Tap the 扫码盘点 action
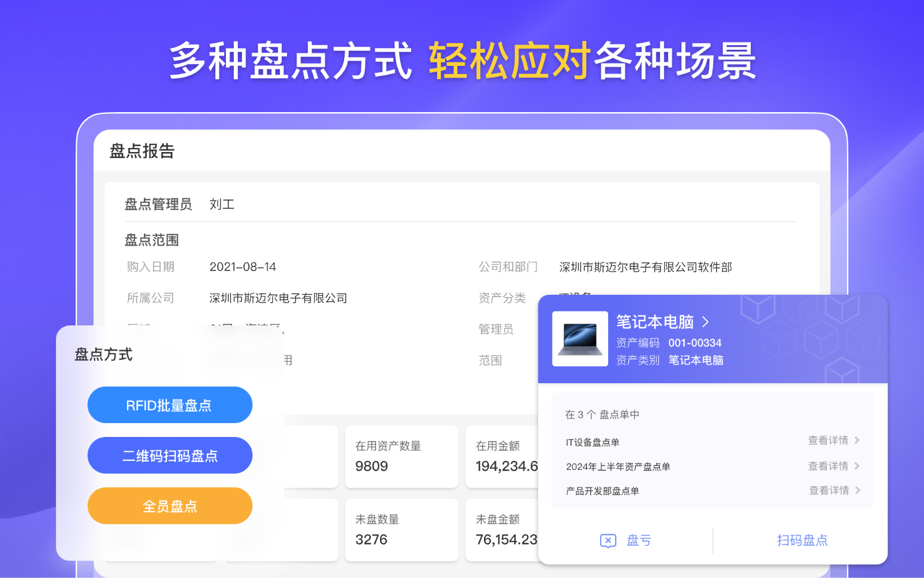924x578 pixels. pos(802,540)
